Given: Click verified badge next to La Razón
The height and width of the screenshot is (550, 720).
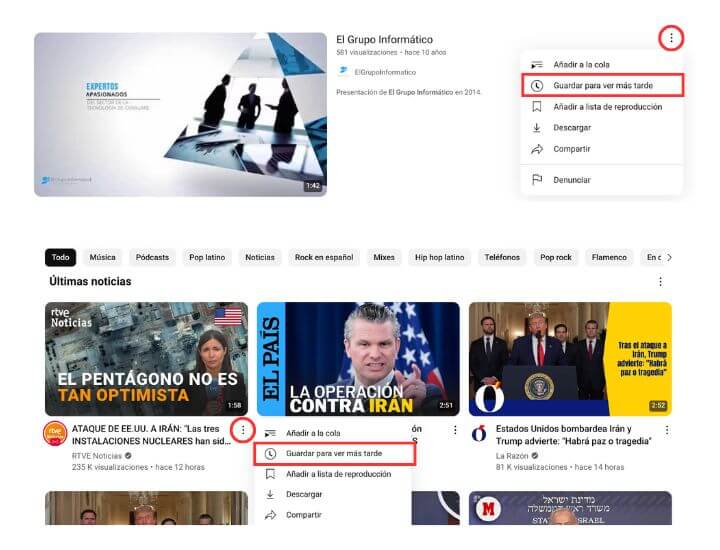Looking at the screenshot, I should (534, 456).
